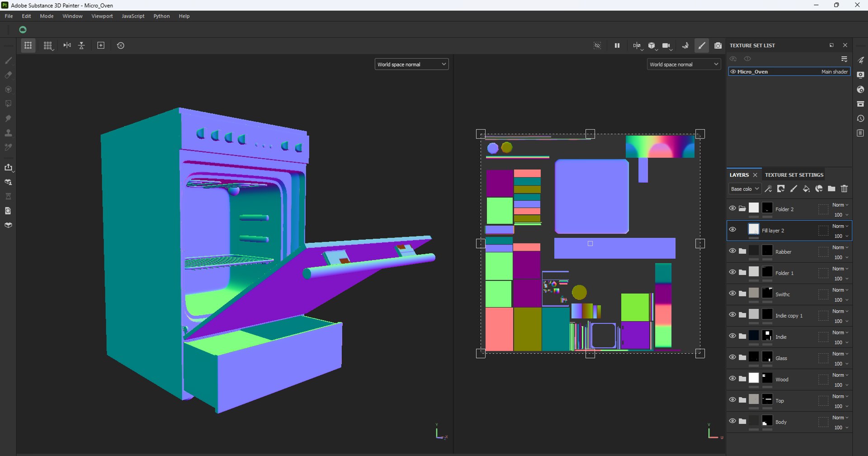This screenshot has width=868, height=456.
Task: Click the pause rendering icon
Action: (617, 45)
